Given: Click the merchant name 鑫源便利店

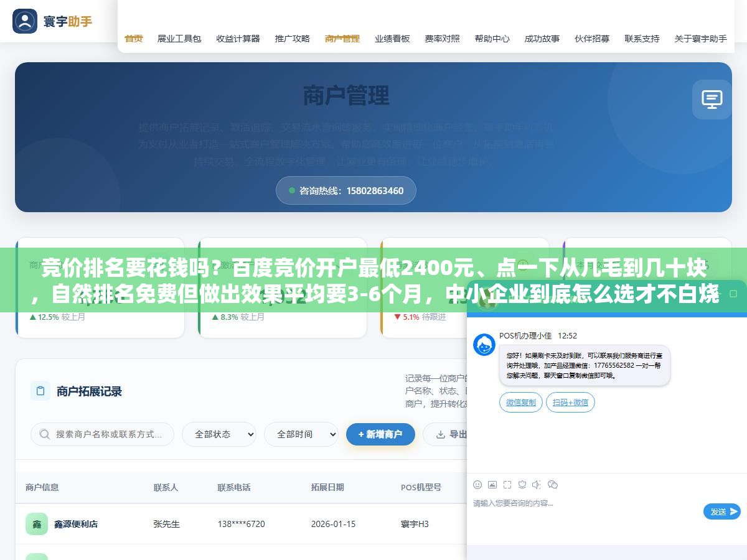Looking at the screenshot, I should (x=76, y=524).
